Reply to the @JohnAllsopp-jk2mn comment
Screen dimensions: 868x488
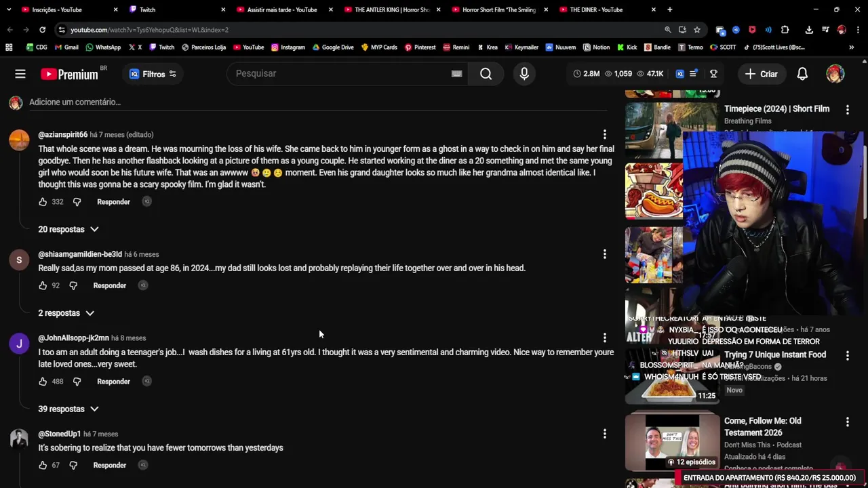tap(113, 382)
